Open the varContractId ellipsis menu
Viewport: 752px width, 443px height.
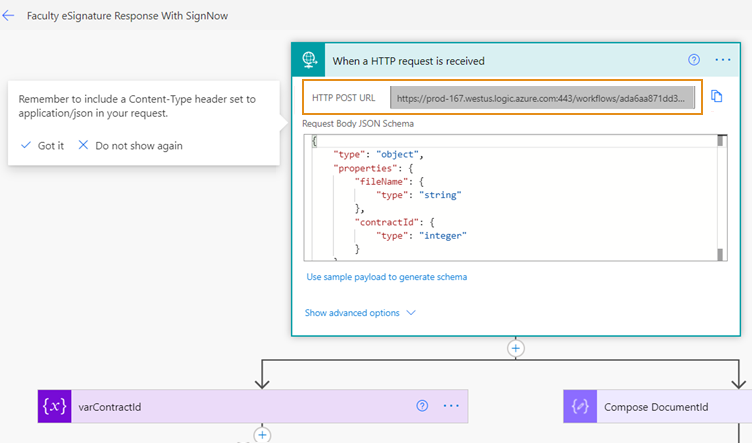pyautogui.click(x=450, y=406)
